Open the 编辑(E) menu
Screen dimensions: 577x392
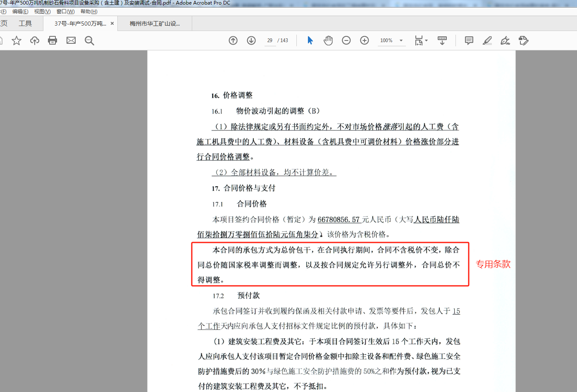pyautogui.click(x=20, y=12)
